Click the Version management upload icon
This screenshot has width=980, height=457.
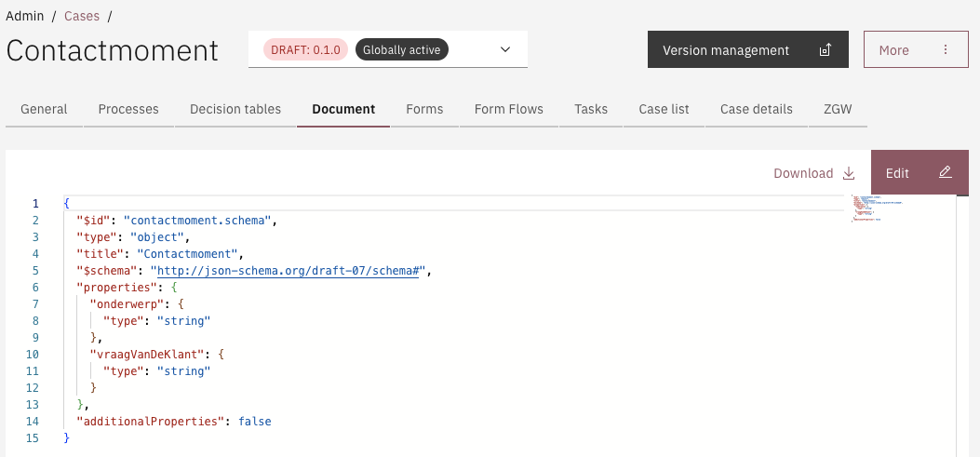[824, 50]
